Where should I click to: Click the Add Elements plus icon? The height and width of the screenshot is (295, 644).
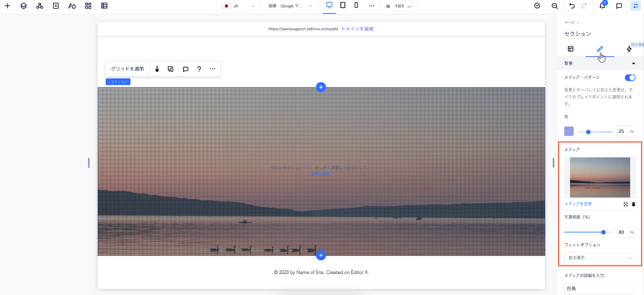7,6
